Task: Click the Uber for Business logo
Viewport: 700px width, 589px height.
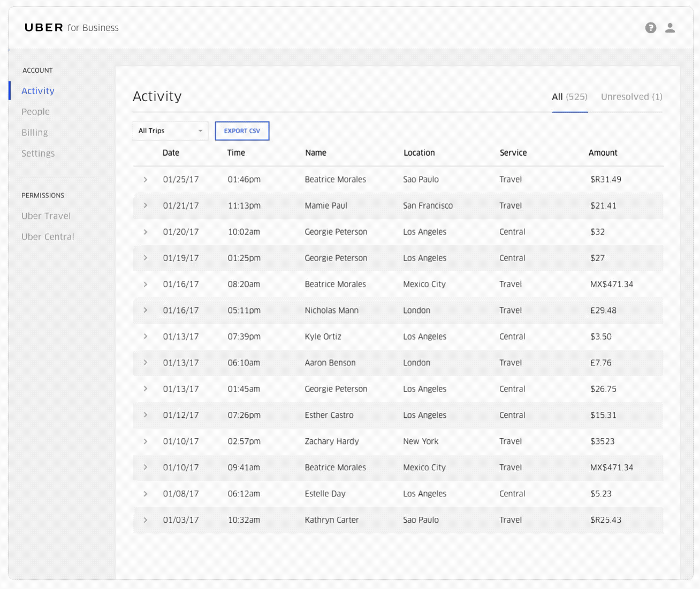Action: (x=72, y=28)
